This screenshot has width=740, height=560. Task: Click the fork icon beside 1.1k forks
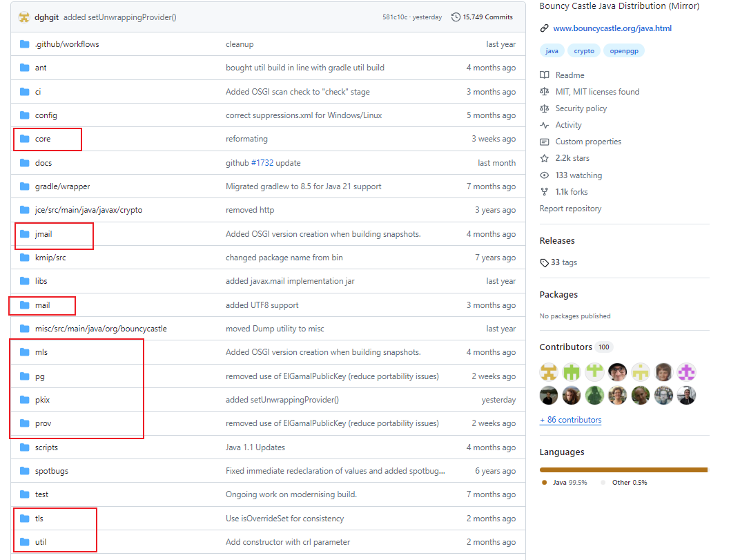[x=544, y=192]
